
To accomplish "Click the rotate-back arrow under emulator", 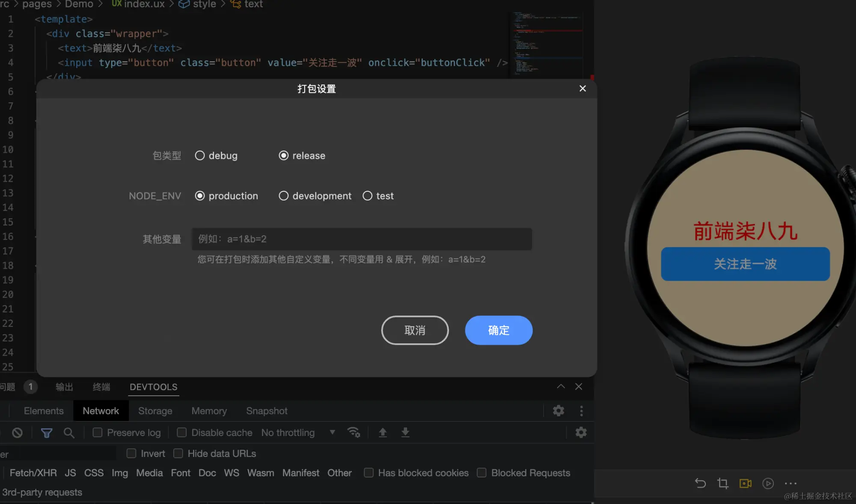I will [700, 483].
